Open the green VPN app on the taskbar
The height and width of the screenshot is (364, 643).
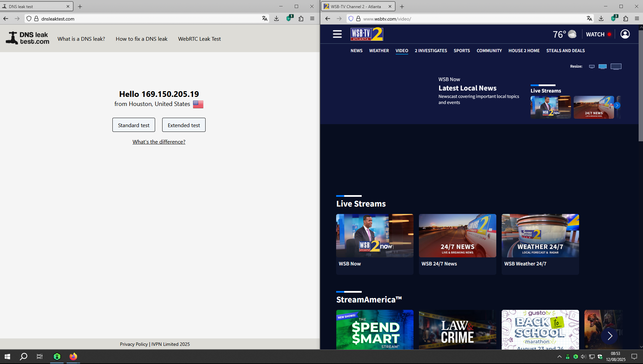tap(57, 357)
